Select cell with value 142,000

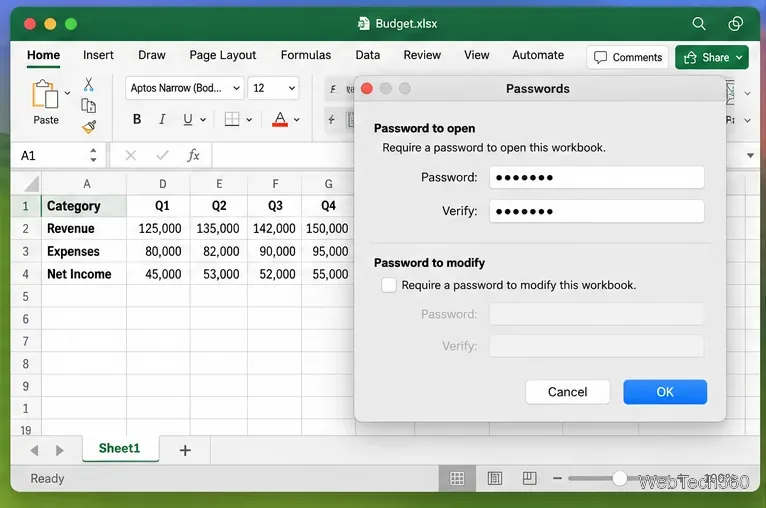coord(275,229)
